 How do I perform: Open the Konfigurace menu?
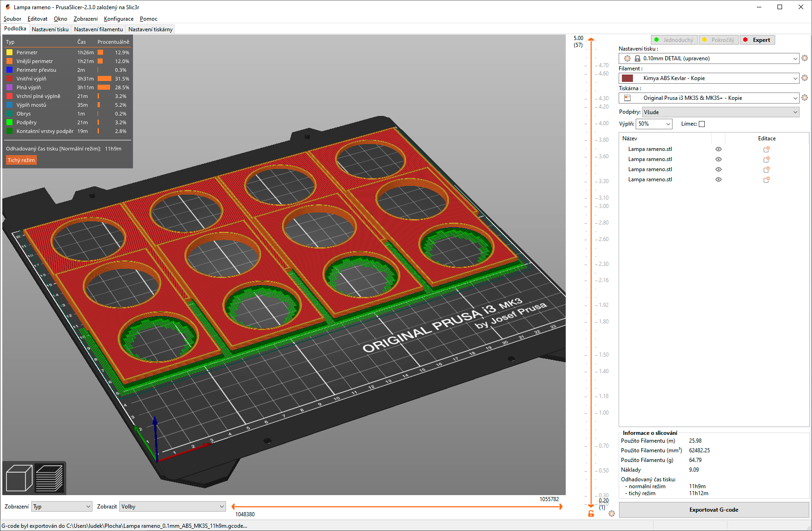[118, 19]
